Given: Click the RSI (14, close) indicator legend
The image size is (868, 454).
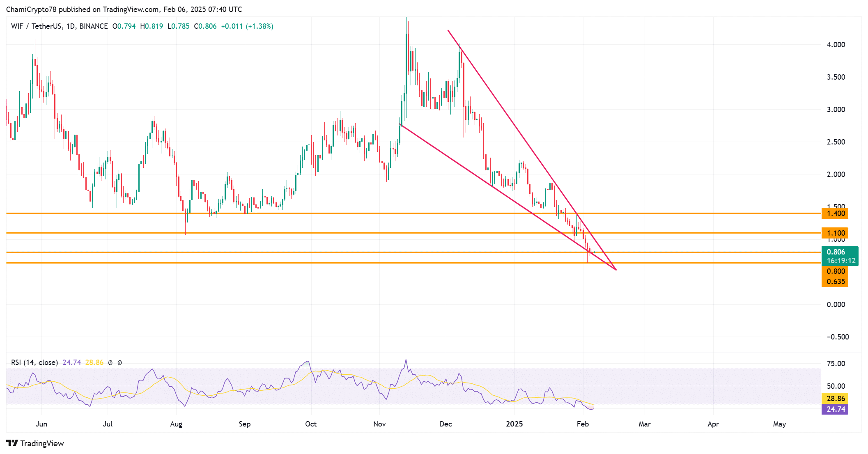Looking at the screenshot, I should tap(34, 362).
